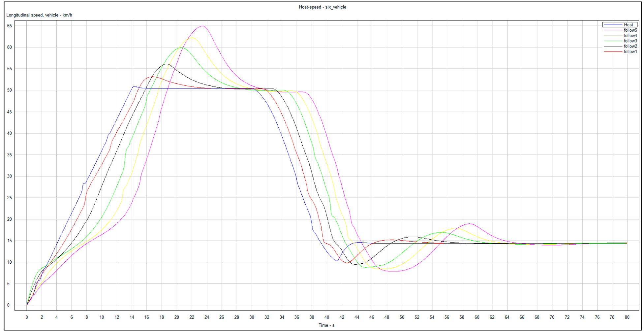The image size is (644, 331).
Task: Click the yellow follow4 curve's highest peak
Action: click(192, 38)
